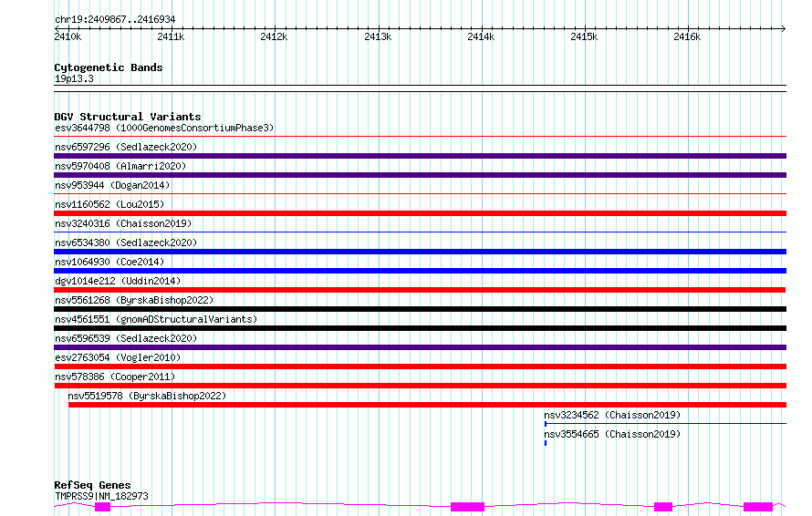Viewport: 812px width, 516px height.
Task: Click the 2410k ruler tick label
Action: click(x=68, y=36)
